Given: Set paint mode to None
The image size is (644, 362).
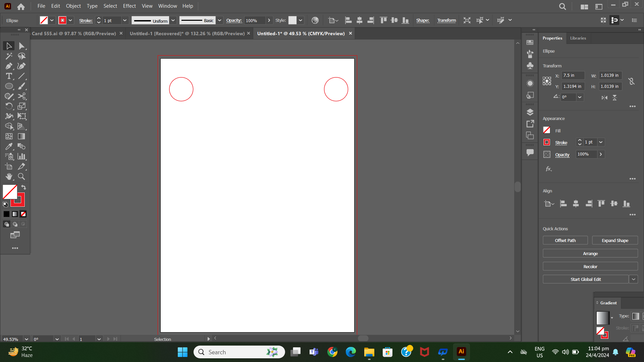Looking at the screenshot, I should coord(23,214).
